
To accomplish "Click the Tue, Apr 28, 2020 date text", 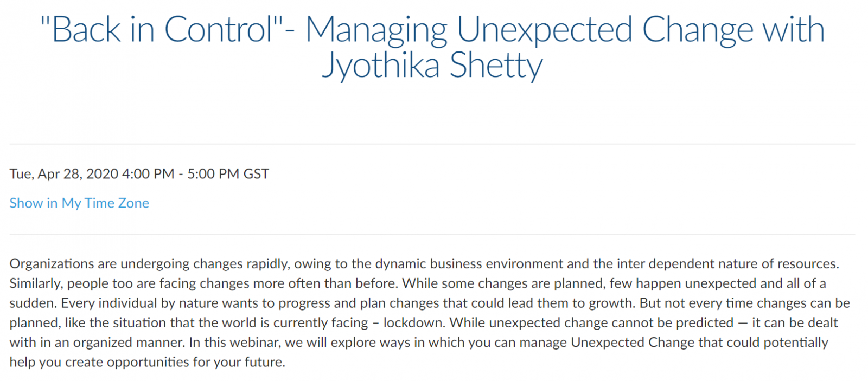I will (x=64, y=174).
